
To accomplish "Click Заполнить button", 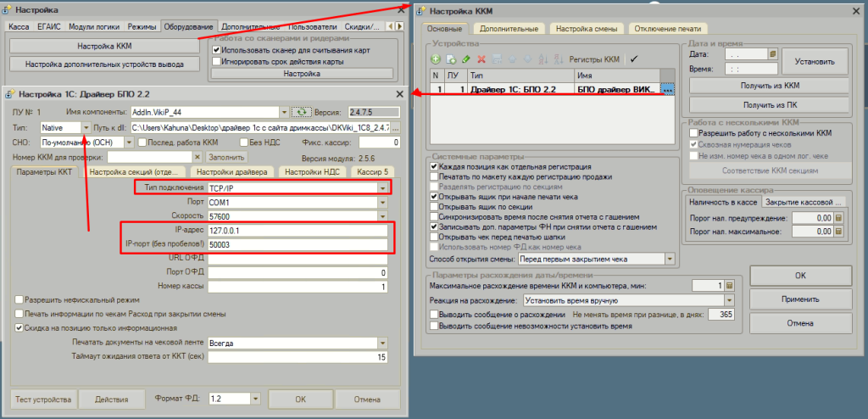I will pyautogui.click(x=225, y=157).
